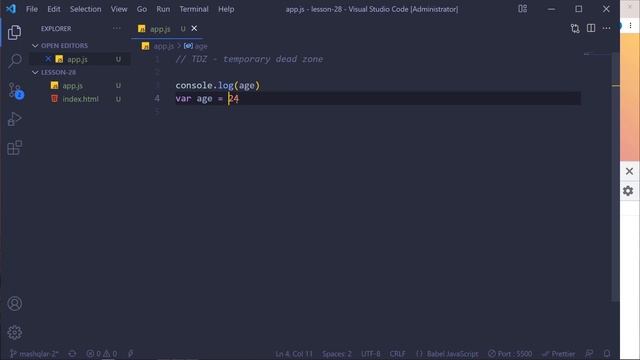Click app.js in the breadcrumb
640x360 pixels.
pyautogui.click(x=163, y=46)
